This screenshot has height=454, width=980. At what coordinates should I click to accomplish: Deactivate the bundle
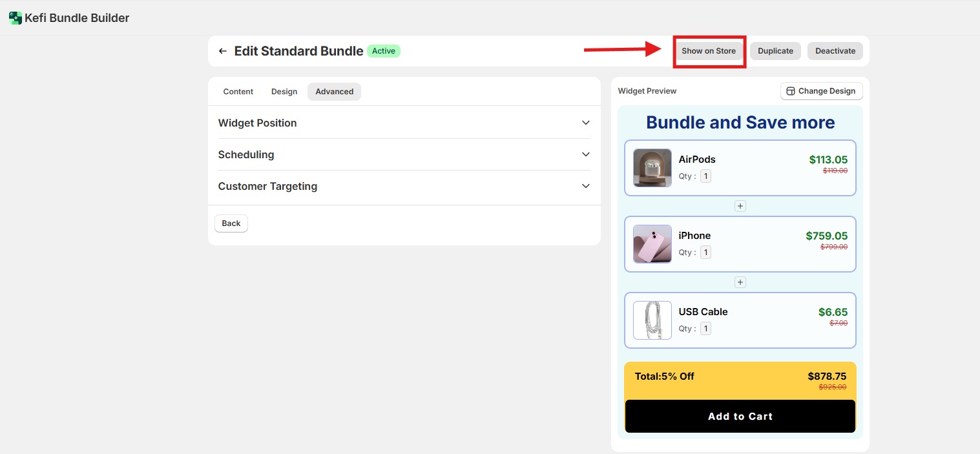835,51
